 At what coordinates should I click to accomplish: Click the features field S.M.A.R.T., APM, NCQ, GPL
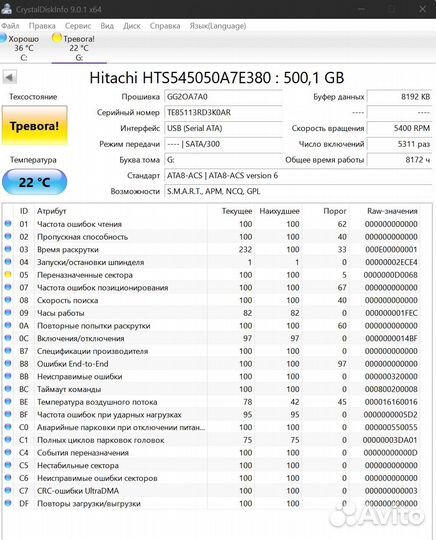[298, 191]
